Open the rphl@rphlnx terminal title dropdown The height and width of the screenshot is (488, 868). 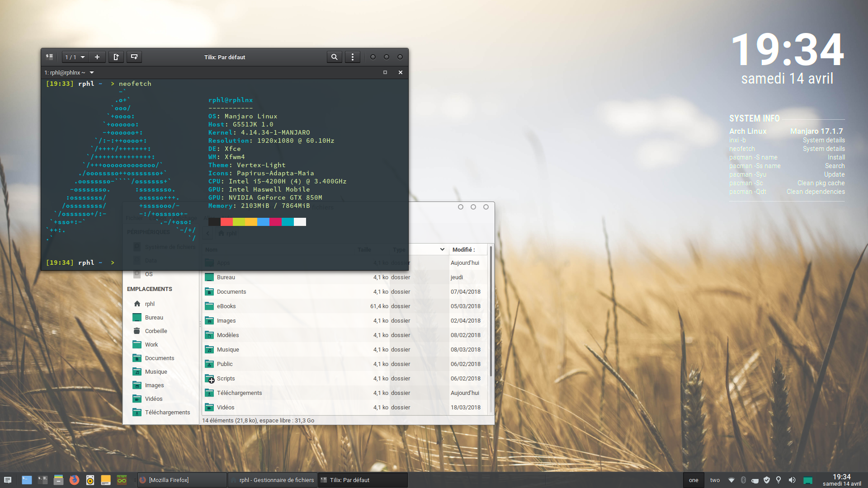[x=92, y=72]
